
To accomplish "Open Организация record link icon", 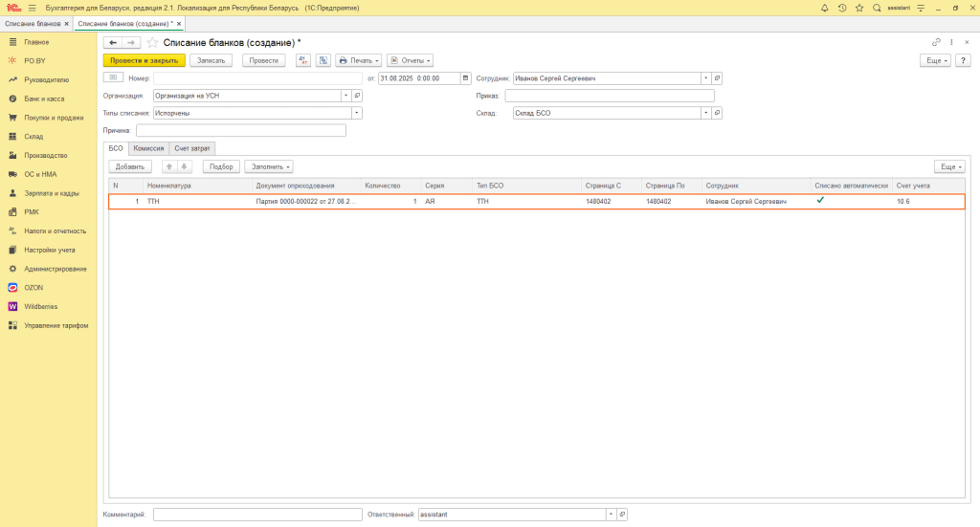I will (x=357, y=96).
